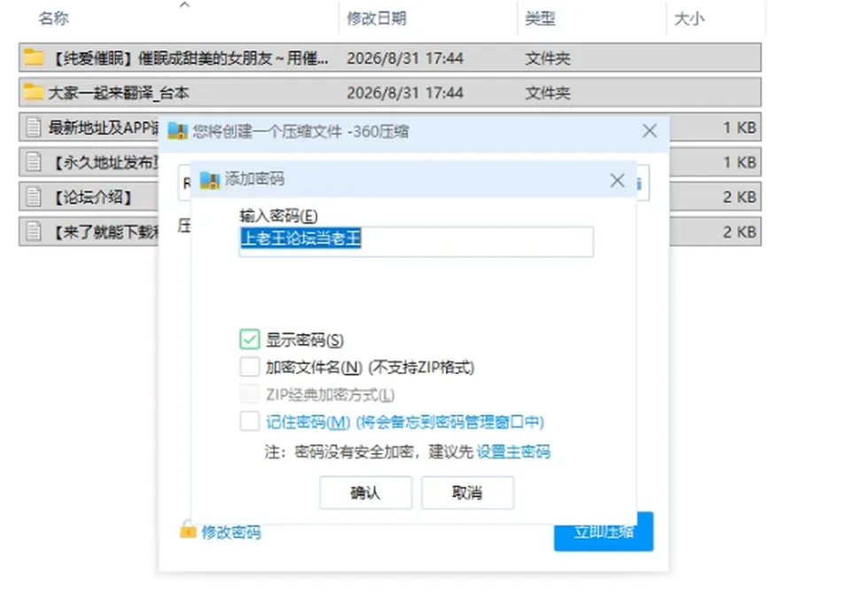The height and width of the screenshot is (616, 851).
Task: Select the 大家一起来翻译_台本 folder icon
Action: click(x=33, y=91)
